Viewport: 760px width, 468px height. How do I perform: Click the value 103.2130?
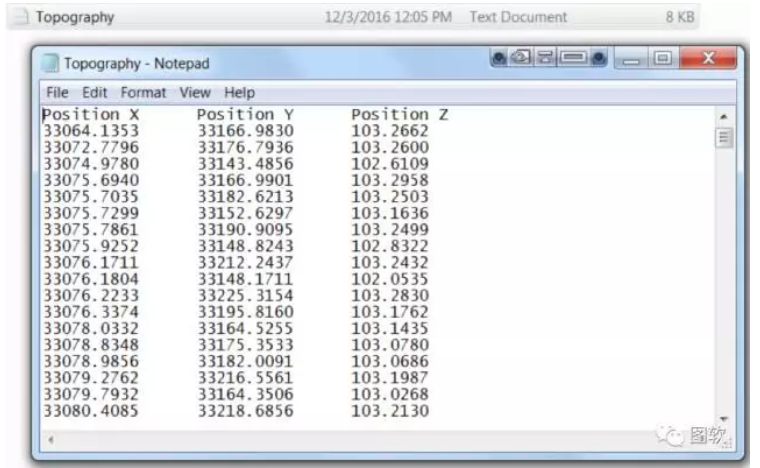390,411
